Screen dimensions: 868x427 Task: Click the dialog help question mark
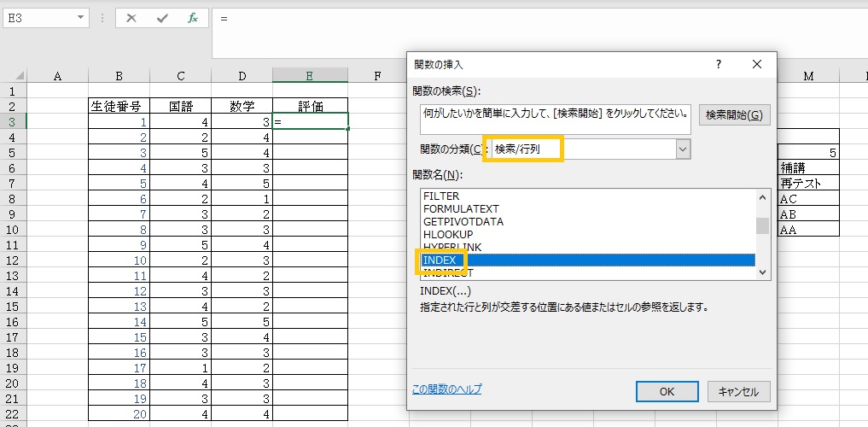(719, 64)
